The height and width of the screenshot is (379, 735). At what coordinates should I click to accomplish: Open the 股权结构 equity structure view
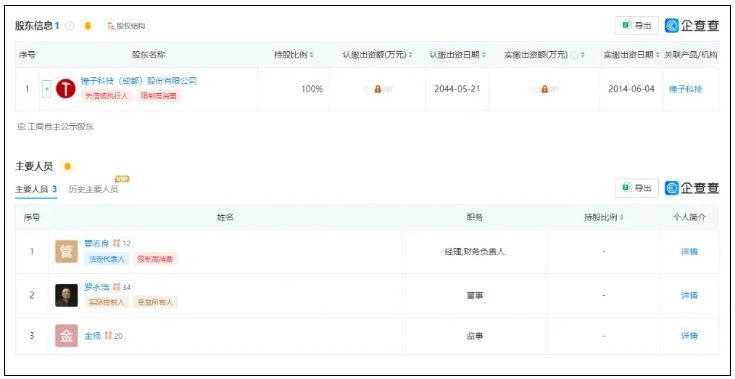[x=126, y=26]
